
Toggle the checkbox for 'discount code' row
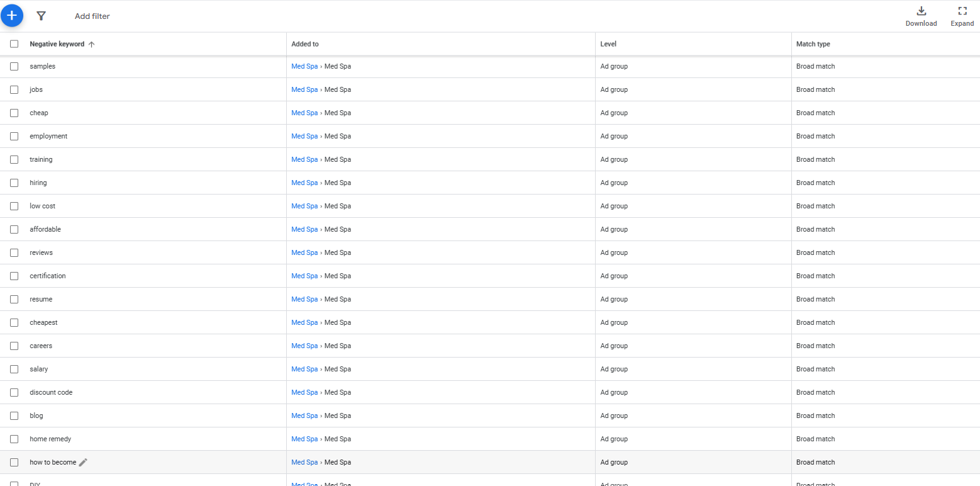point(14,392)
